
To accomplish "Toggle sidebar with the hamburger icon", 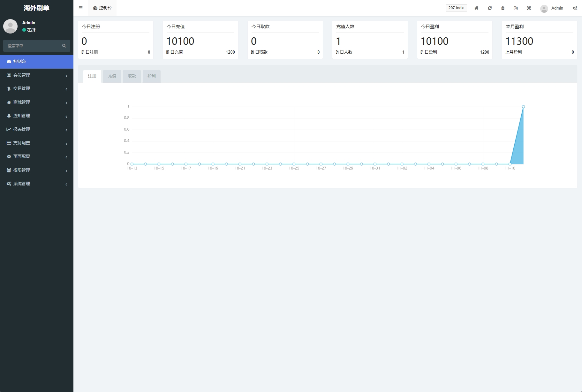I will point(80,8).
